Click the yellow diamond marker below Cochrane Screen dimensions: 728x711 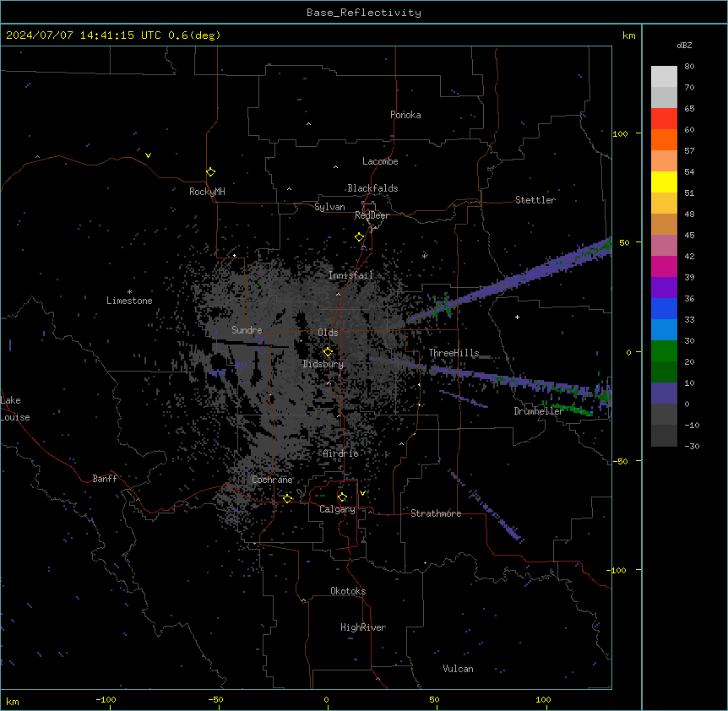pyautogui.click(x=287, y=498)
